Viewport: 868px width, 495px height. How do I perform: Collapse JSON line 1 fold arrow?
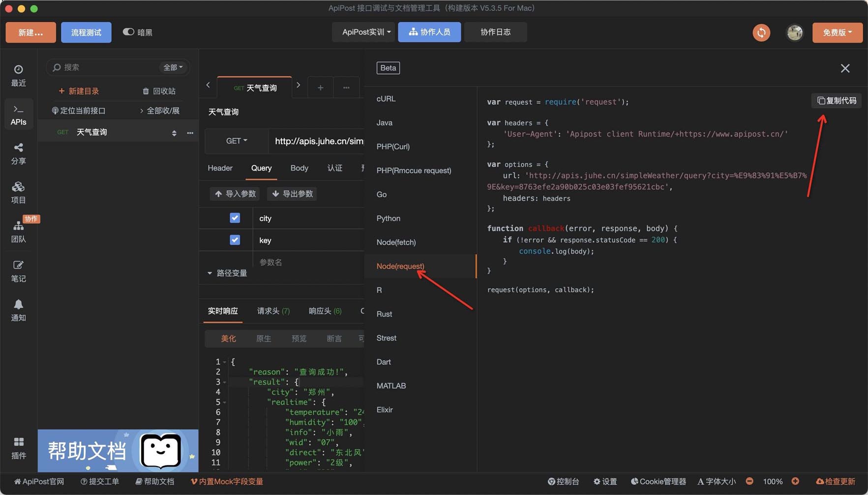point(225,362)
